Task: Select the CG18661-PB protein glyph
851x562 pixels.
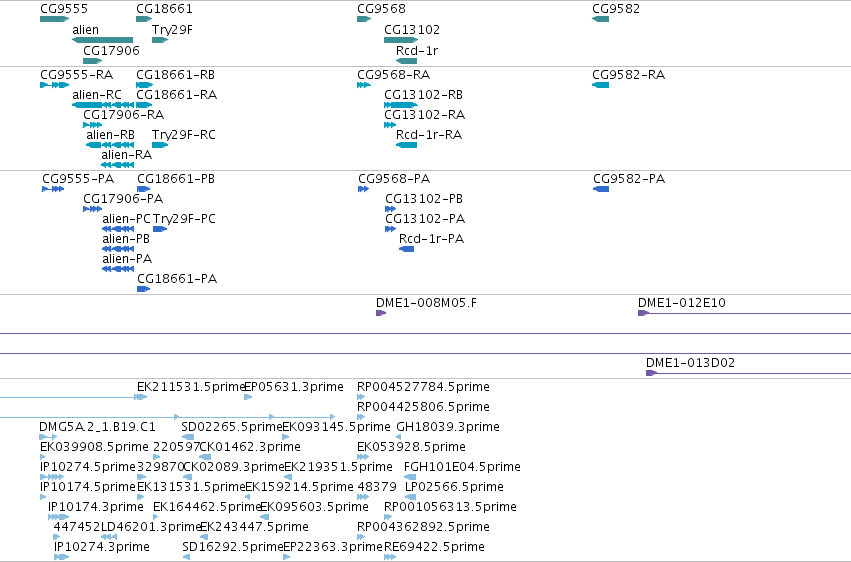Action: tap(143, 189)
